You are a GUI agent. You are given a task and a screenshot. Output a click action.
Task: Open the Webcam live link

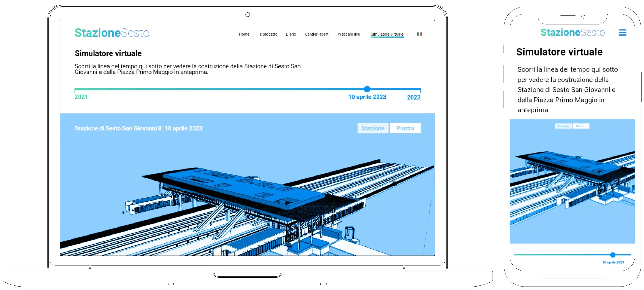point(349,34)
